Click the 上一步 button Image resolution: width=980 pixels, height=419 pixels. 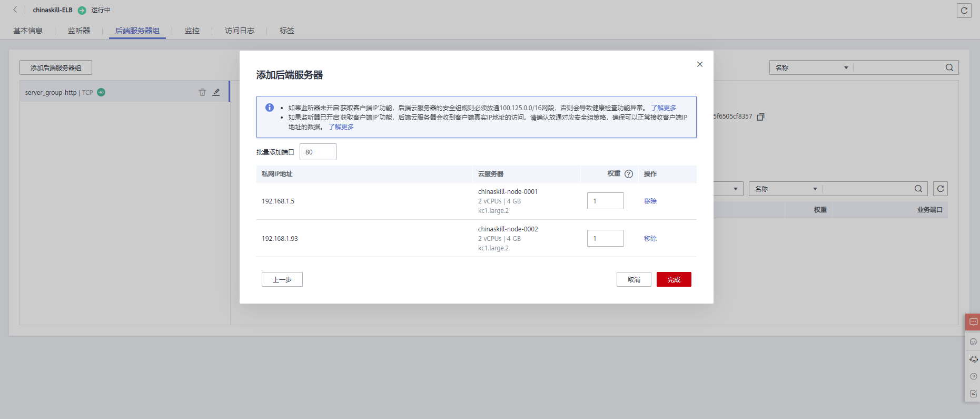[282, 279]
